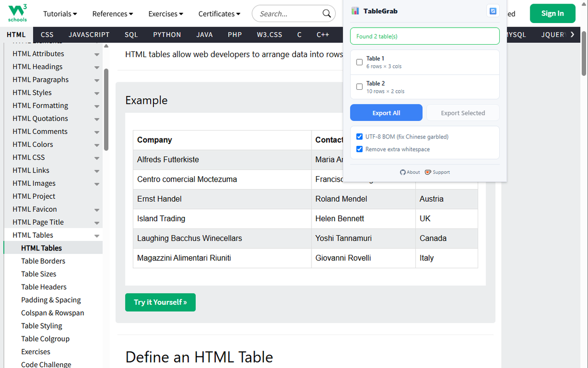The width and height of the screenshot is (588, 368).
Task: Switch to the JAVA topic tab
Action: point(204,34)
